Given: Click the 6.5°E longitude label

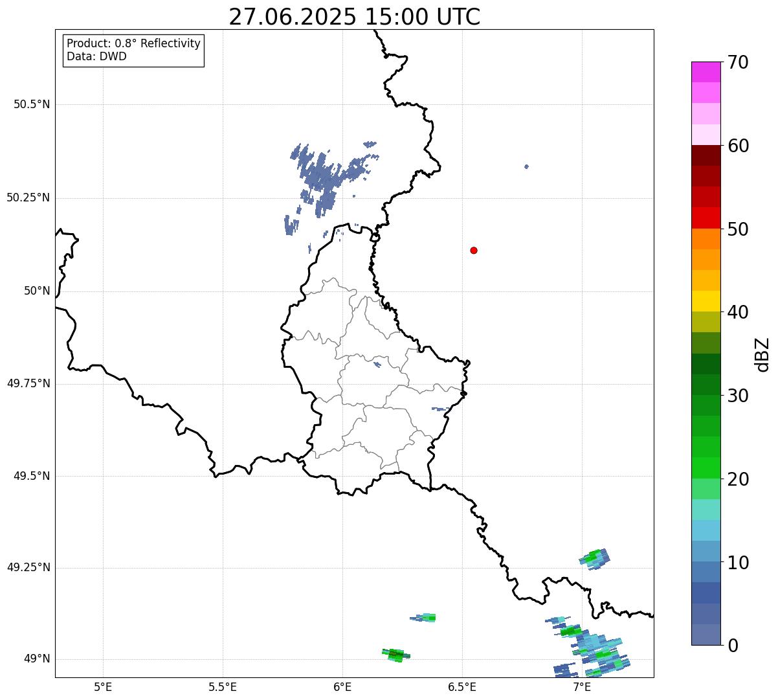Looking at the screenshot, I should point(462,686).
